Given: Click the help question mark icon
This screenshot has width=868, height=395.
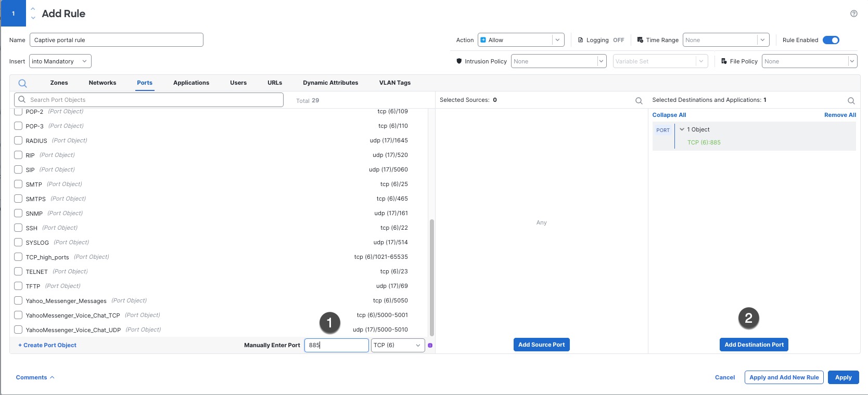Looking at the screenshot, I should pyautogui.click(x=853, y=14).
